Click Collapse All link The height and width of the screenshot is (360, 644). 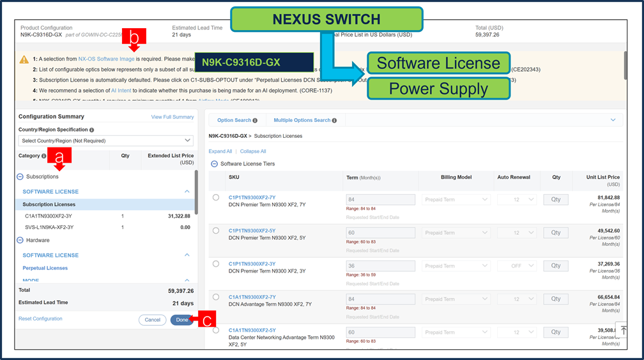coord(253,151)
